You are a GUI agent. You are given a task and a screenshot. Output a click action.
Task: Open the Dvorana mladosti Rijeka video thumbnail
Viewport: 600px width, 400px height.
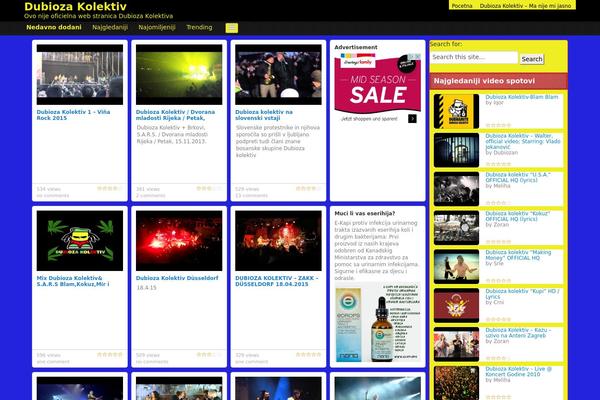tap(179, 75)
